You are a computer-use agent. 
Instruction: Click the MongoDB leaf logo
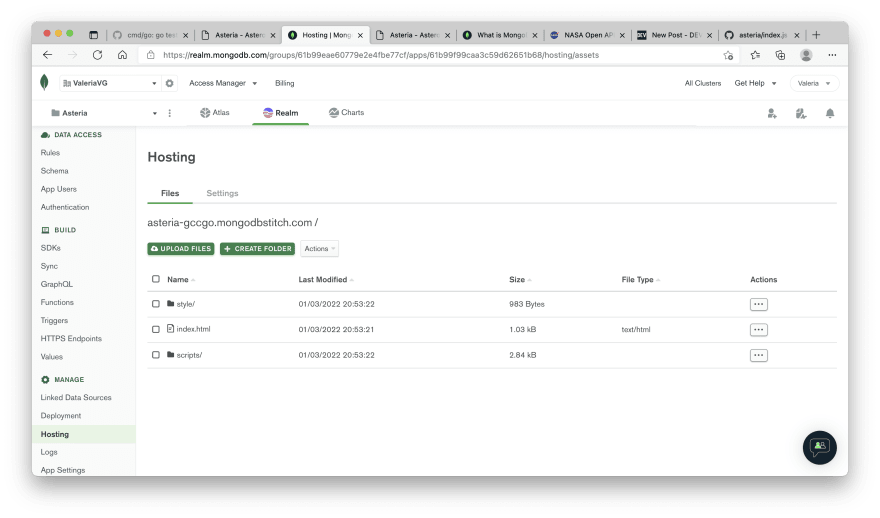44,82
